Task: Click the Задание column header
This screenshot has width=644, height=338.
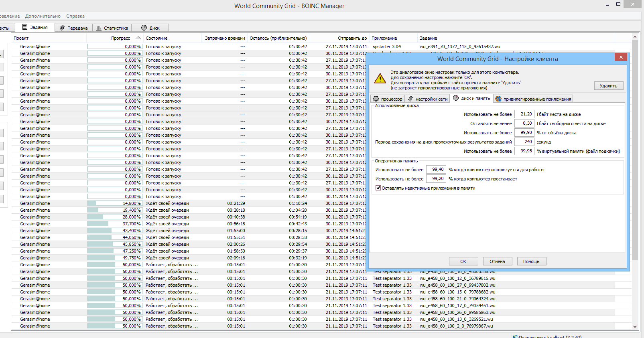Action: click(x=516, y=38)
